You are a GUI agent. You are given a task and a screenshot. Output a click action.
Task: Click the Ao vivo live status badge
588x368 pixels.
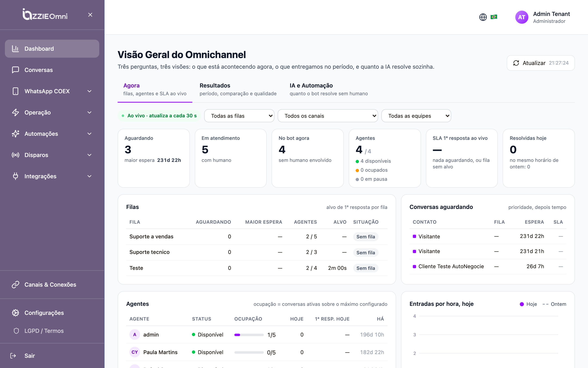point(159,116)
